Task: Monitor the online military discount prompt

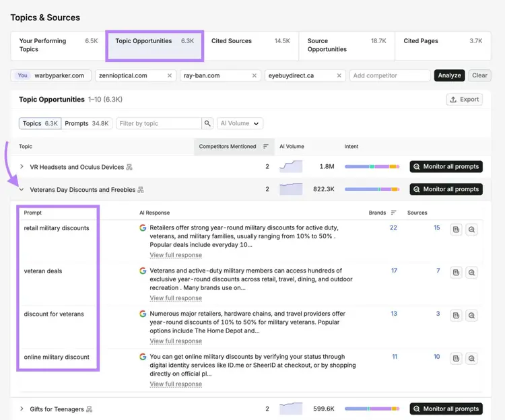Action: click(x=471, y=359)
